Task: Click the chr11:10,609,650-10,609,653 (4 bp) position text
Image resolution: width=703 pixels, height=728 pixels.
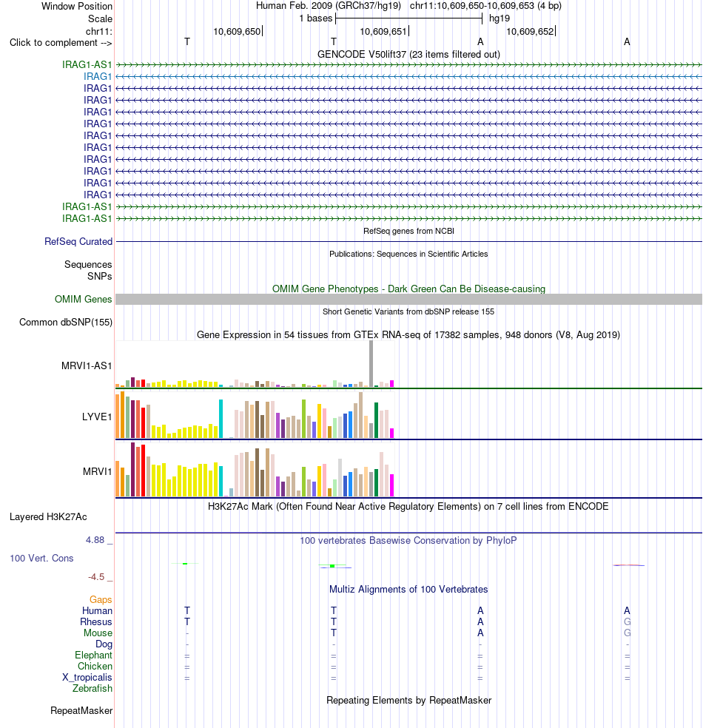Action: tap(485, 6)
